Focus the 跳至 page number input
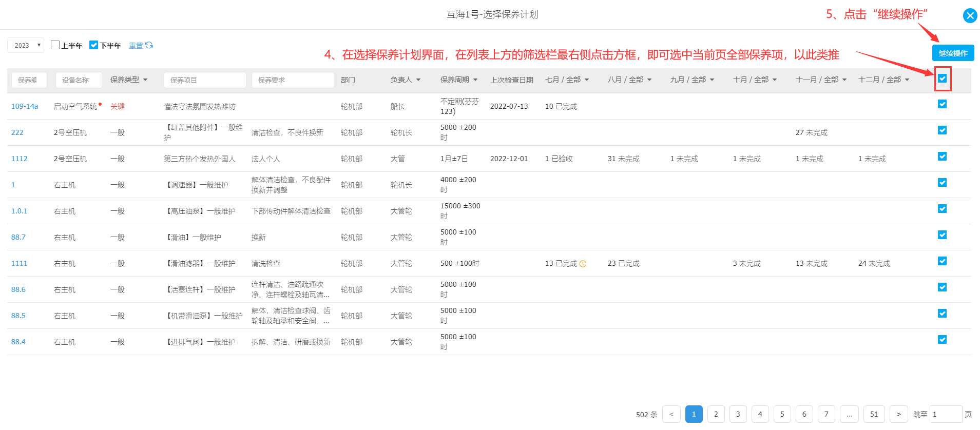 [x=946, y=414]
